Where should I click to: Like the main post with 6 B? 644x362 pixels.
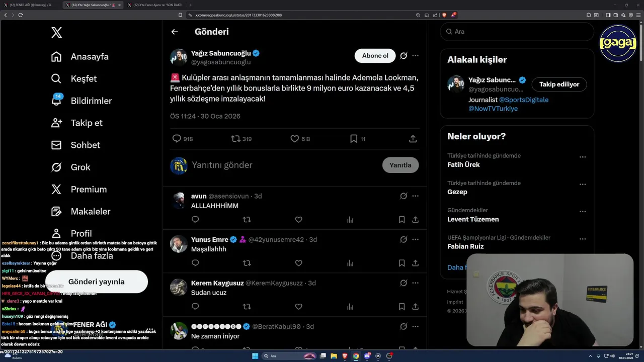295,139
